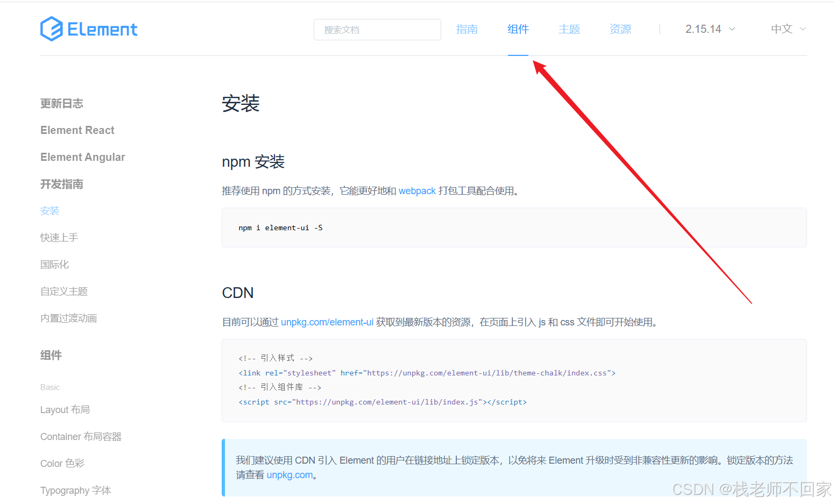
Task: Open the version switcher chevron arrow
Action: click(733, 30)
